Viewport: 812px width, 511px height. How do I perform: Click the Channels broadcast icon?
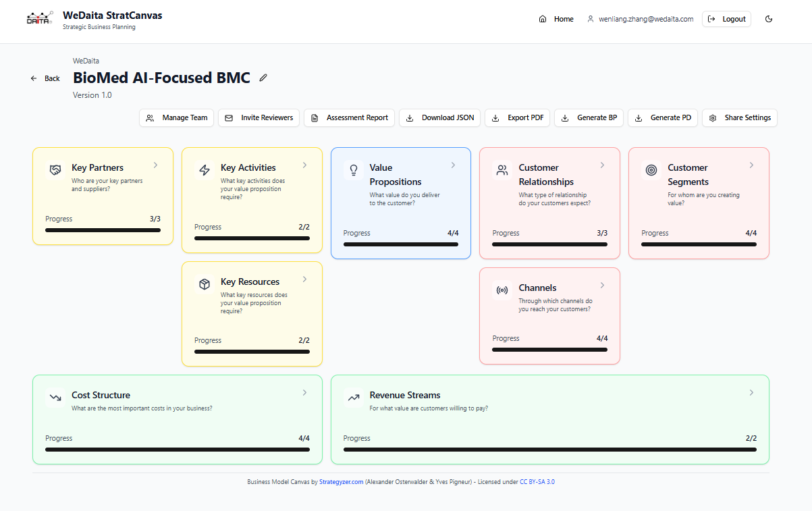(x=502, y=290)
